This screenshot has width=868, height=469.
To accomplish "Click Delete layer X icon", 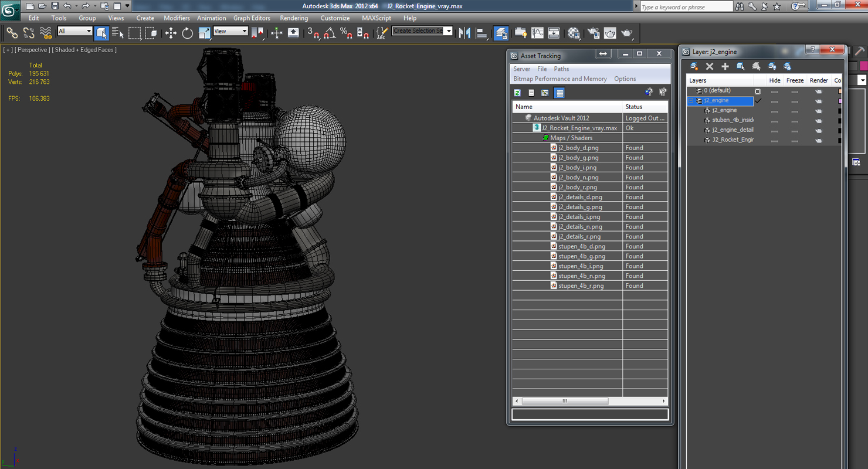I will [710, 67].
